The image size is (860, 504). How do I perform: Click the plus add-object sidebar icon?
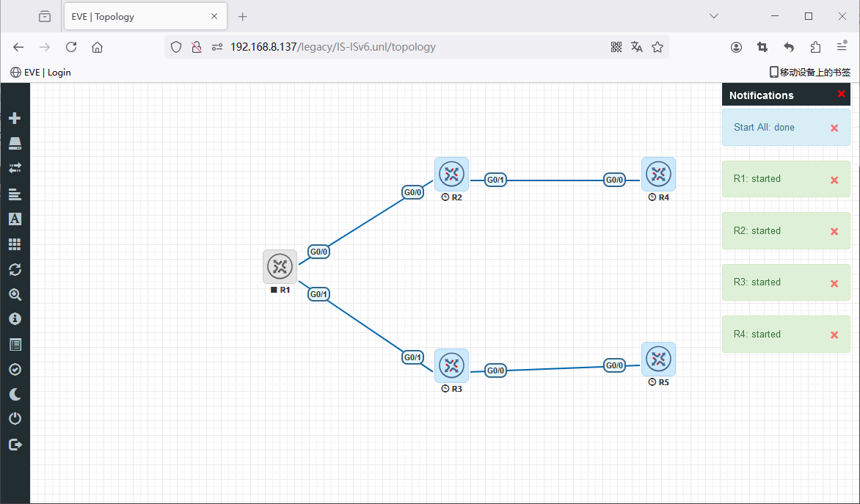15,118
